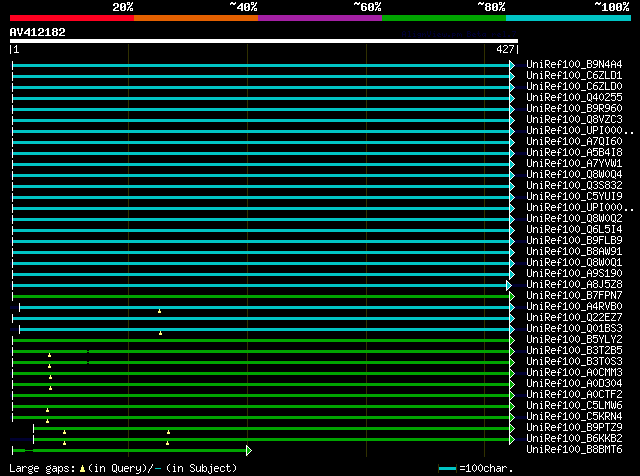640x476 pixels.
Task: Open the UniRef100_Q8VZC3 hit label
Action: [x=574, y=120]
